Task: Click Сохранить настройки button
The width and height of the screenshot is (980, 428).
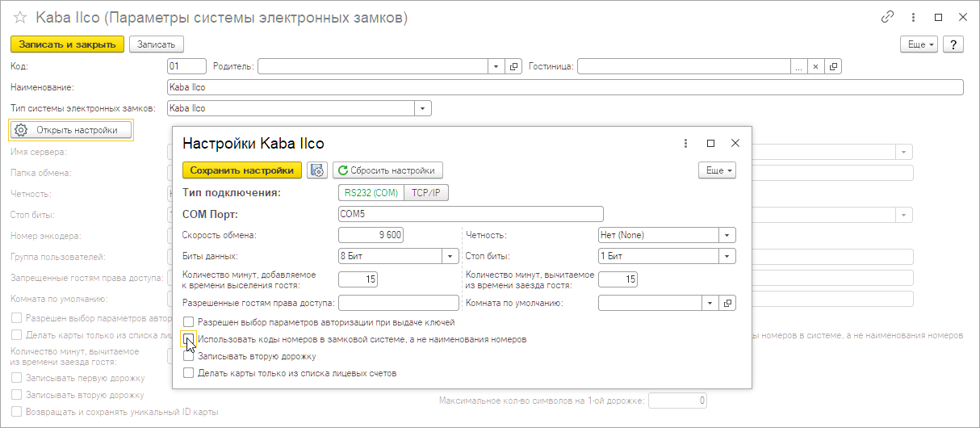Action: (242, 170)
